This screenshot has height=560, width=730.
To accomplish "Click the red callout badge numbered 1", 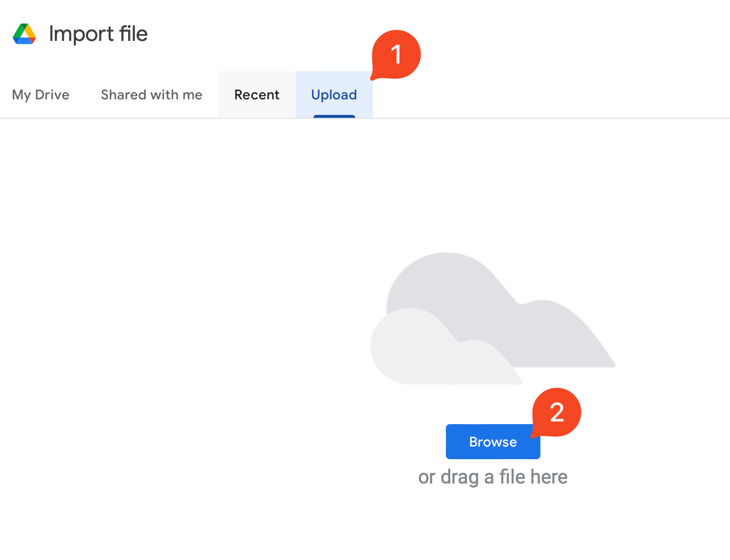I will tap(396, 54).
